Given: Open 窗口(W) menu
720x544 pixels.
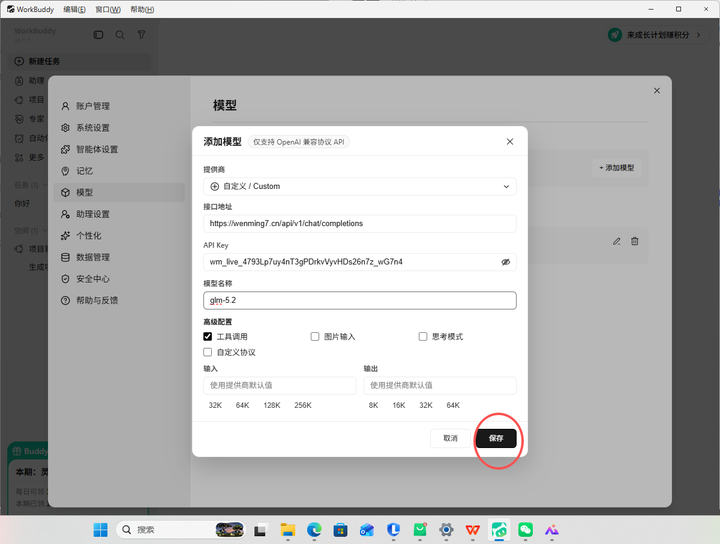Looking at the screenshot, I should click(108, 9).
